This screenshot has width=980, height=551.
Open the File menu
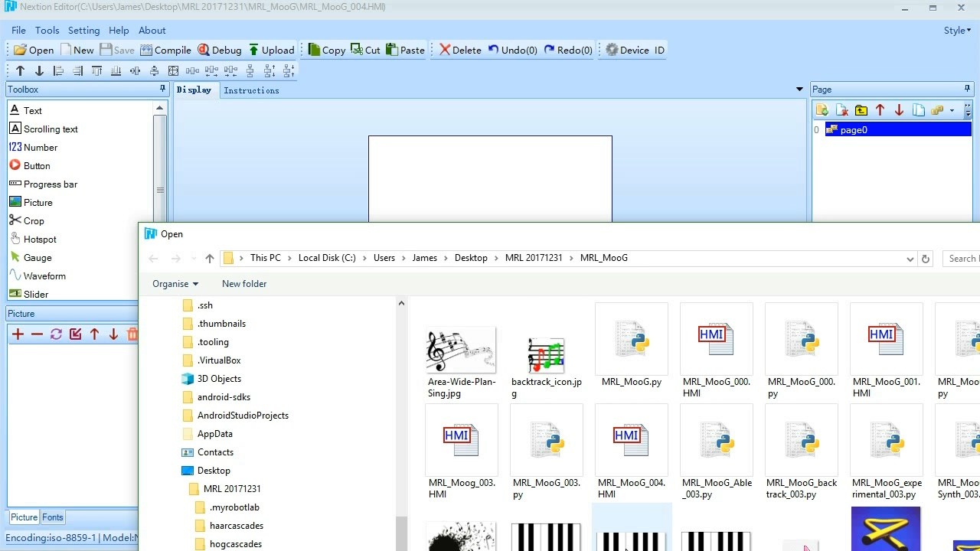[18, 30]
